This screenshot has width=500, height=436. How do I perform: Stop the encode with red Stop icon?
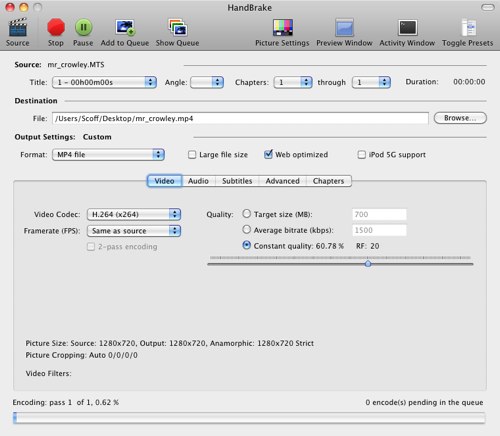click(x=56, y=27)
